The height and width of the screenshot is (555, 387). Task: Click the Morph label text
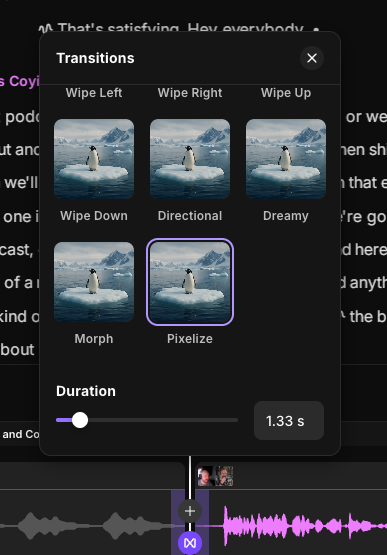[x=94, y=339]
